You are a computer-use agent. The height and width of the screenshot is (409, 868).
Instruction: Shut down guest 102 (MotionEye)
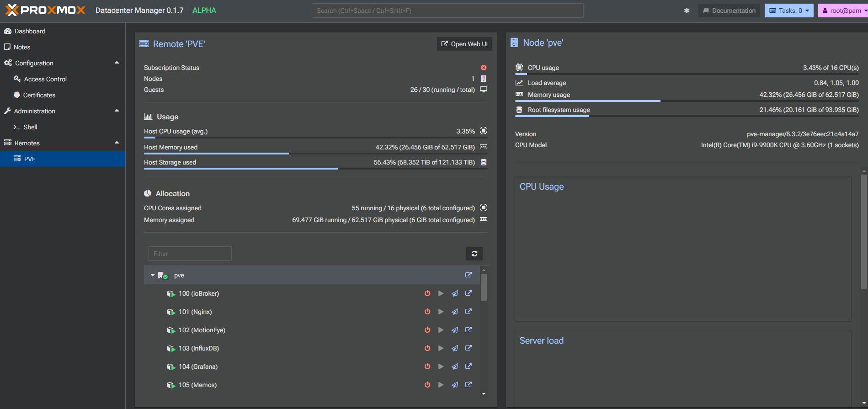(427, 330)
